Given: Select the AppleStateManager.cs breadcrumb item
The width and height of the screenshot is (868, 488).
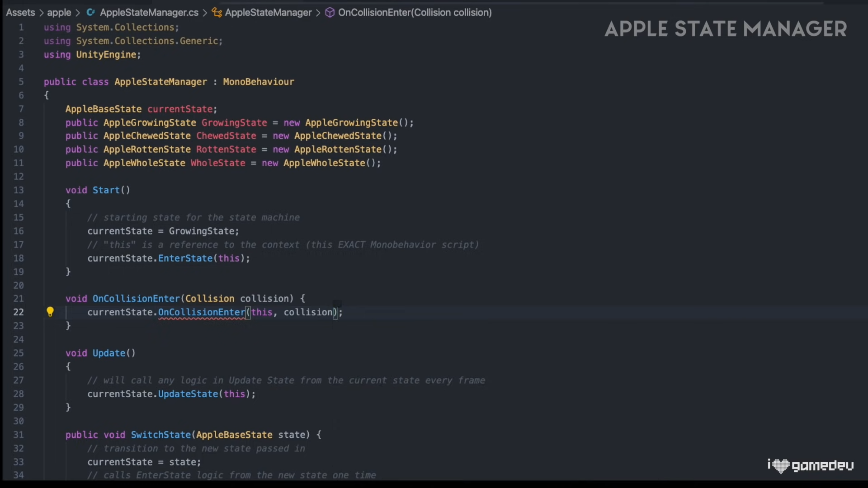Looking at the screenshot, I should 149,13.
